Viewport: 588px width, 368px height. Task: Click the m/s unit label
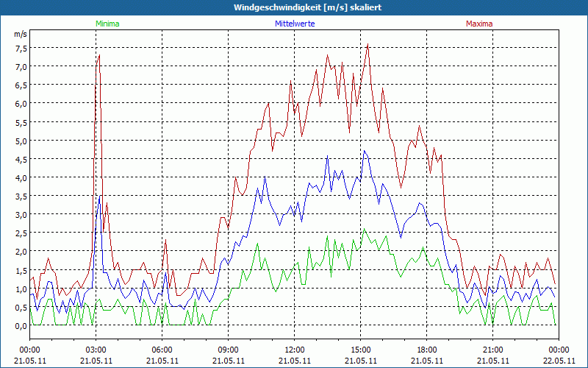21,34
